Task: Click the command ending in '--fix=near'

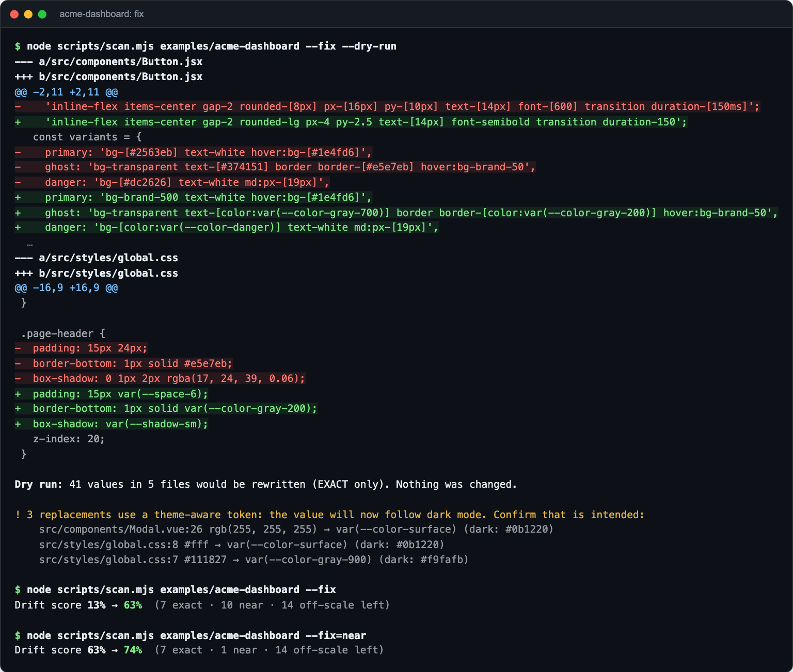Action: click(x=191, y=635)
